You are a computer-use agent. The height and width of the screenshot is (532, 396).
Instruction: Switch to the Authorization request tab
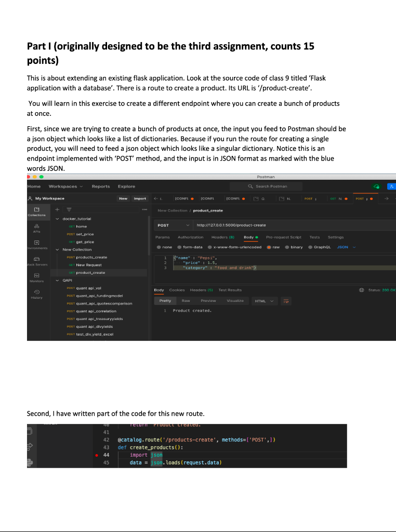pyautogui.click(x=190, y=237)
